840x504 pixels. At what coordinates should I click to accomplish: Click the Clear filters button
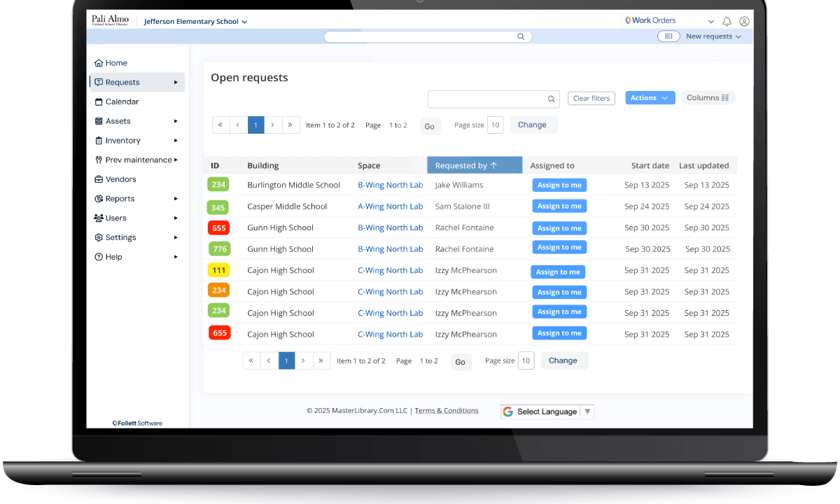pyautogui.click(x=591, y=98)
